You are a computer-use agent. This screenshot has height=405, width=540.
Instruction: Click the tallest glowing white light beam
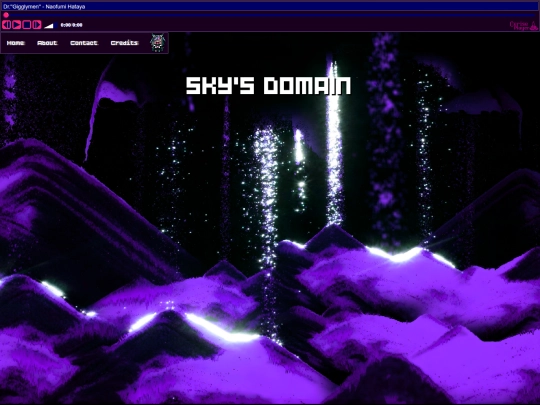334,145
